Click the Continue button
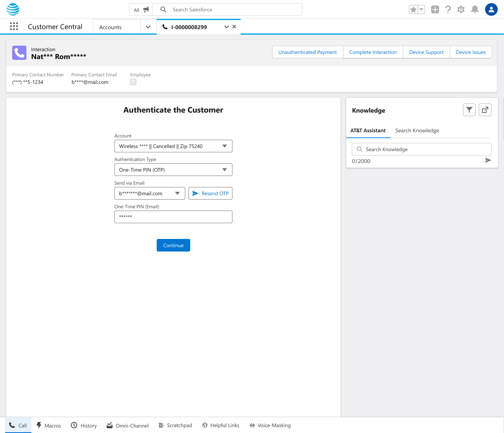Screen dimensions: 504x433 pos(173,245)
